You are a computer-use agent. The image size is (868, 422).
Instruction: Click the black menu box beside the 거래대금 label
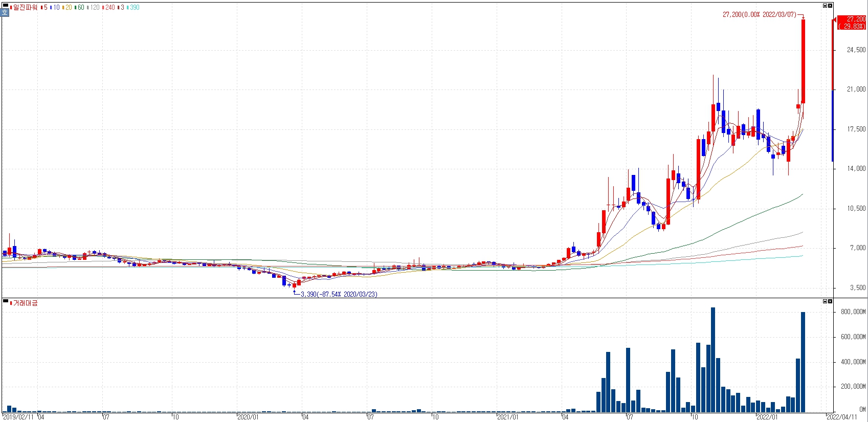(x=6, y=301)
